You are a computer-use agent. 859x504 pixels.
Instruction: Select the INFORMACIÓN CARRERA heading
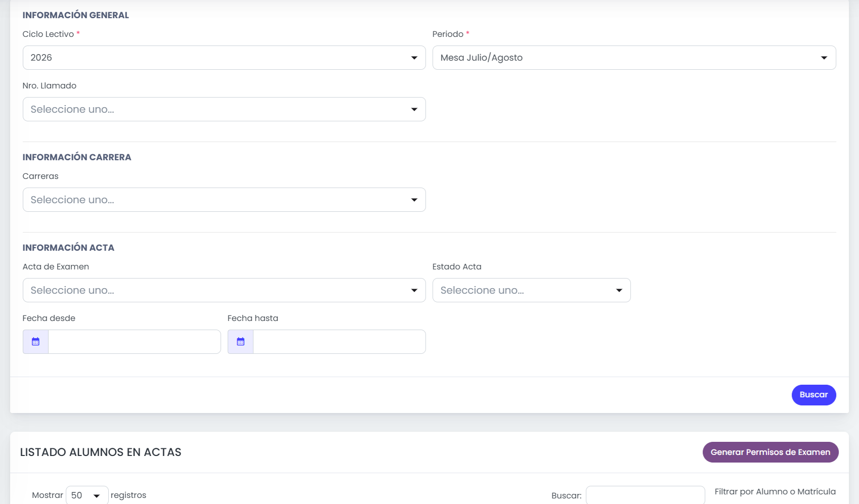tap(77, 157)
